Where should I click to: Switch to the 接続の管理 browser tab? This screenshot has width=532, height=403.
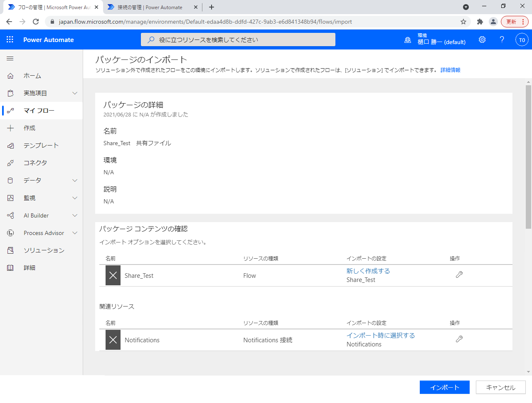152,7
